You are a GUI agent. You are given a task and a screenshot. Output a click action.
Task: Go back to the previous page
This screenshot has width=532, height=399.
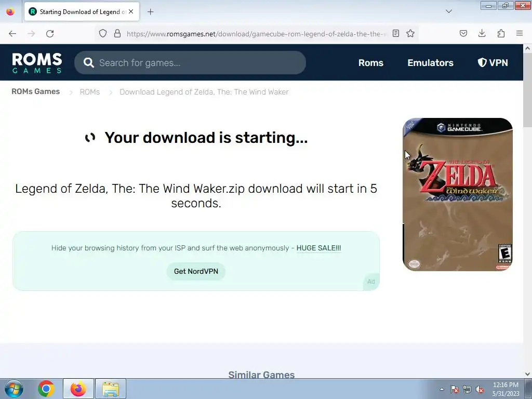point(12,34)
